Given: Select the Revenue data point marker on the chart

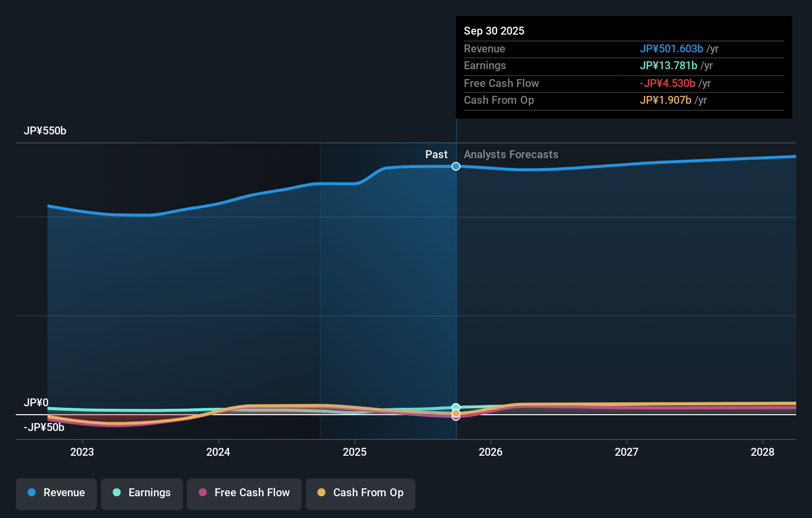Looking at the screenshot, I should click(455, 166).
